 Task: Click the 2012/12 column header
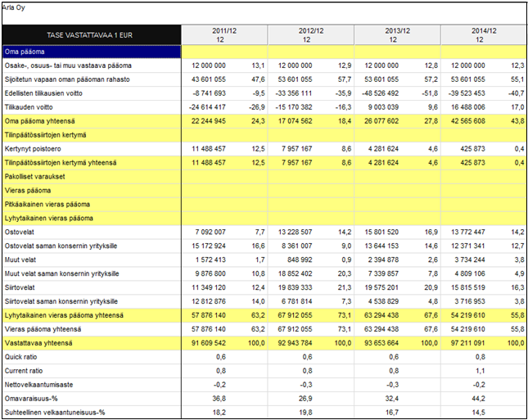point(311,35)
